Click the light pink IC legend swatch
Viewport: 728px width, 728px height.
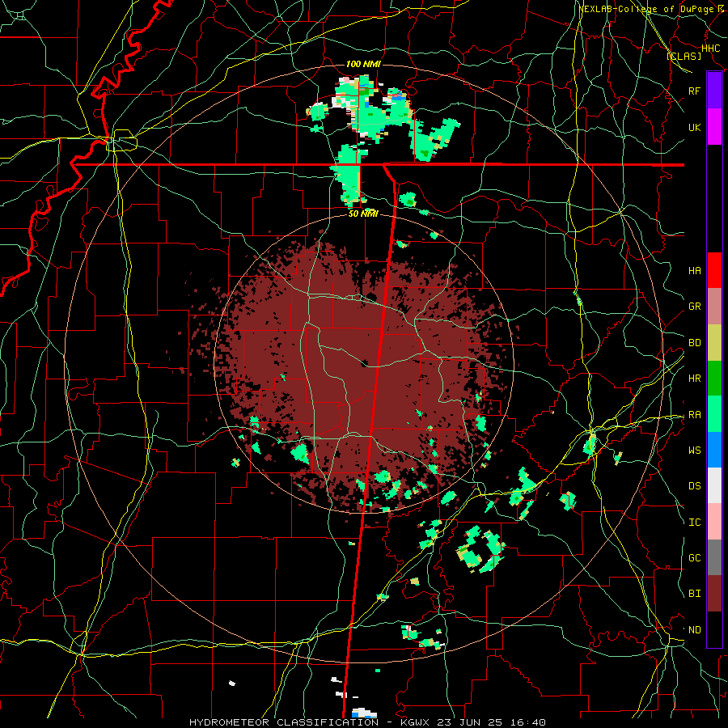tap(714, 522)
